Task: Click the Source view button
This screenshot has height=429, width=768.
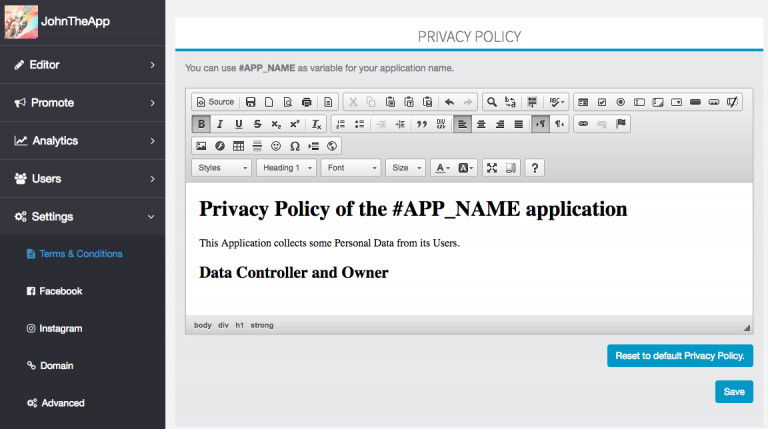Action: point(214,101)
